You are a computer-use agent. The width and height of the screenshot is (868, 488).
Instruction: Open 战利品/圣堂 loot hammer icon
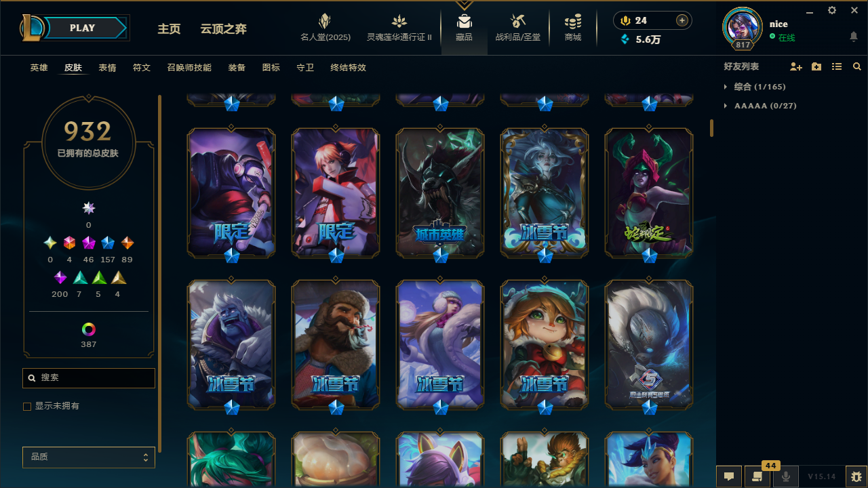[x=518, y=20]
